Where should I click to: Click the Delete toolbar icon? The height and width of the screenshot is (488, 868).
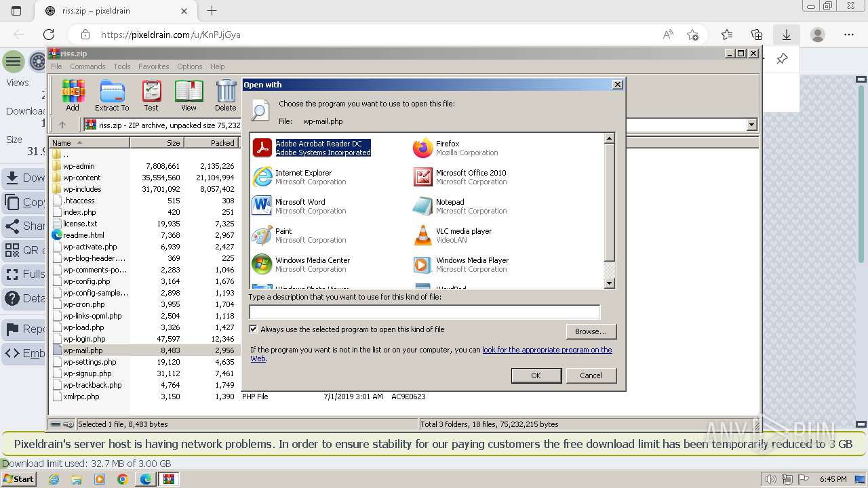click(226, 96)
